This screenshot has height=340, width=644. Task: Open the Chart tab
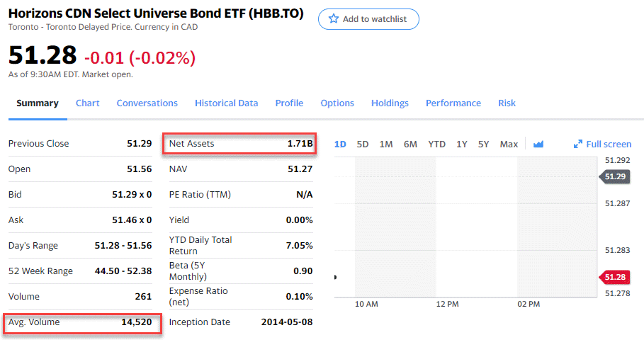(x=88, y=103)
